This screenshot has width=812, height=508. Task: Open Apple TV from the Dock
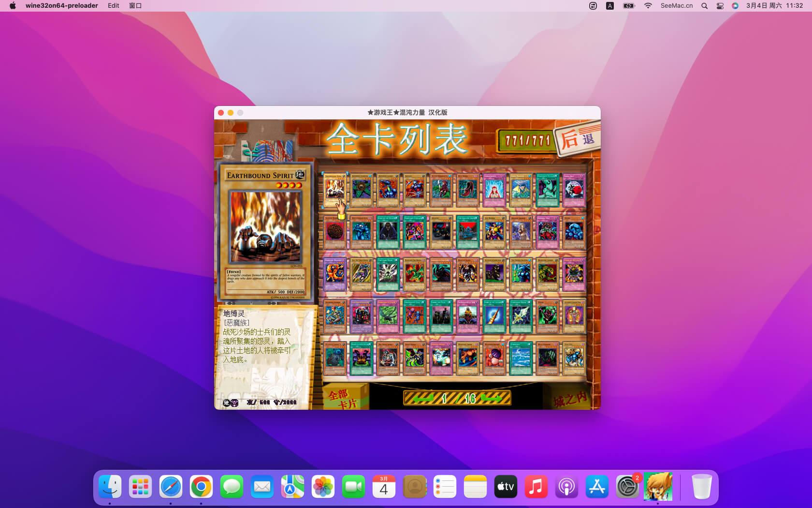(x=506, y=486)
